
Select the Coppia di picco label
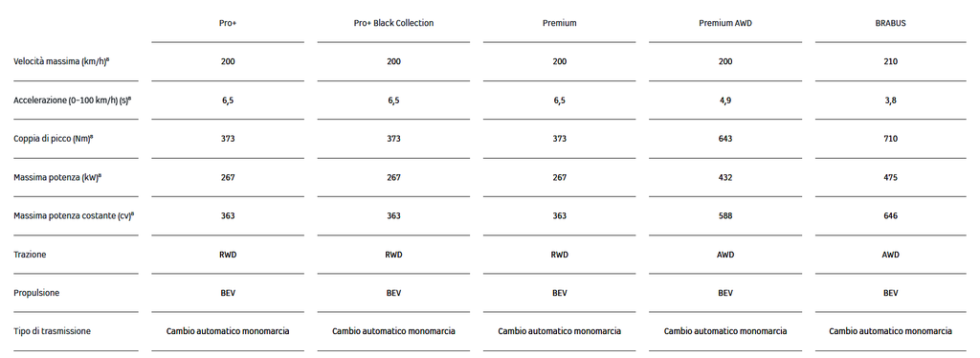54,139
